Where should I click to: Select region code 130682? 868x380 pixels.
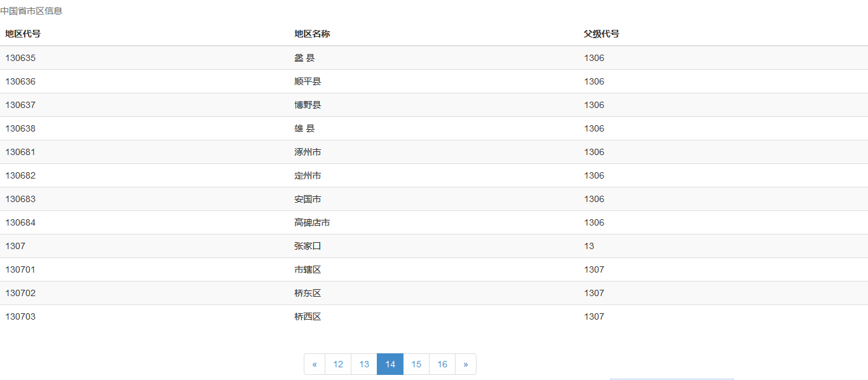(x=20, y=175)
